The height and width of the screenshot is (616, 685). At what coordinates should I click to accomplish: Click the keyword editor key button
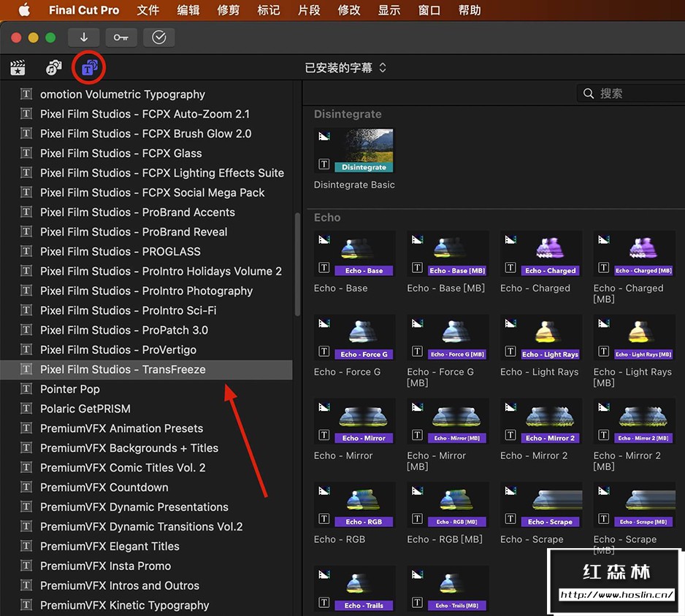[121, 37]
